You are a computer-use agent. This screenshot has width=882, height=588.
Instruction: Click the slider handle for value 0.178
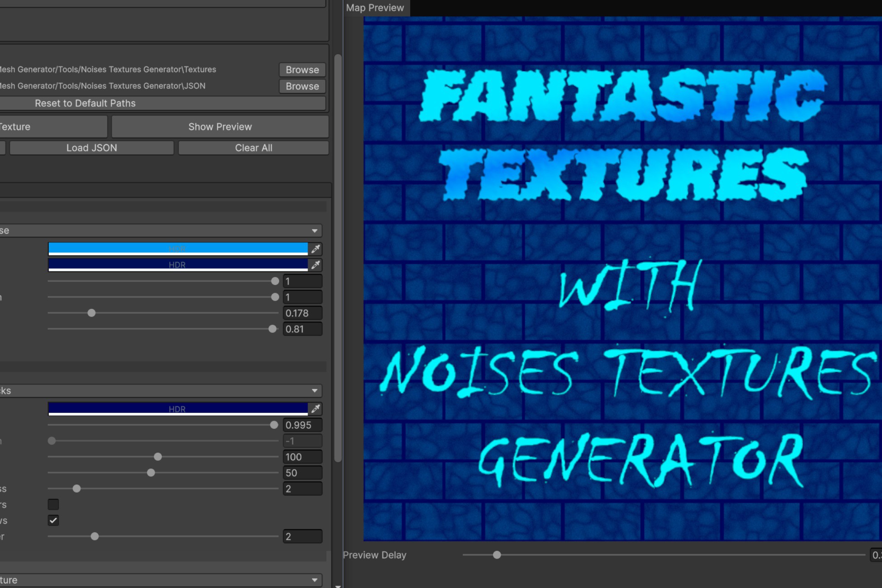pyautogui.click(x=91, y=313)
